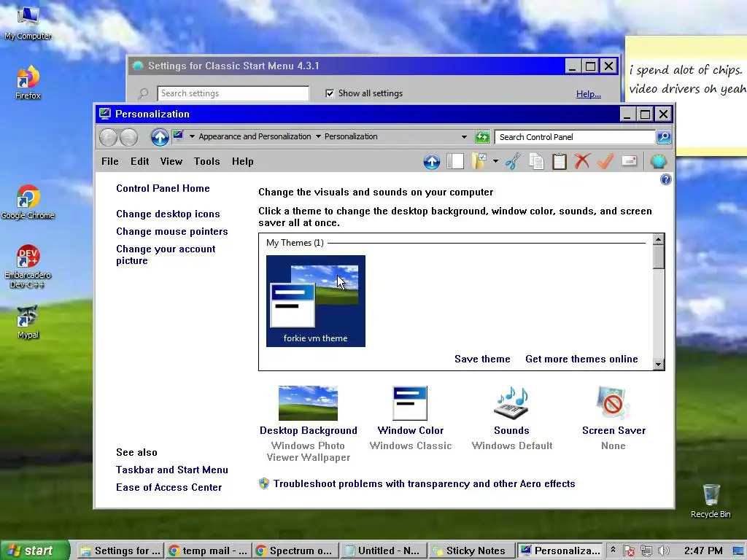747x560 pixels.
Task: Click theme list scroll up arrow
Action: (x=658, y=239)
